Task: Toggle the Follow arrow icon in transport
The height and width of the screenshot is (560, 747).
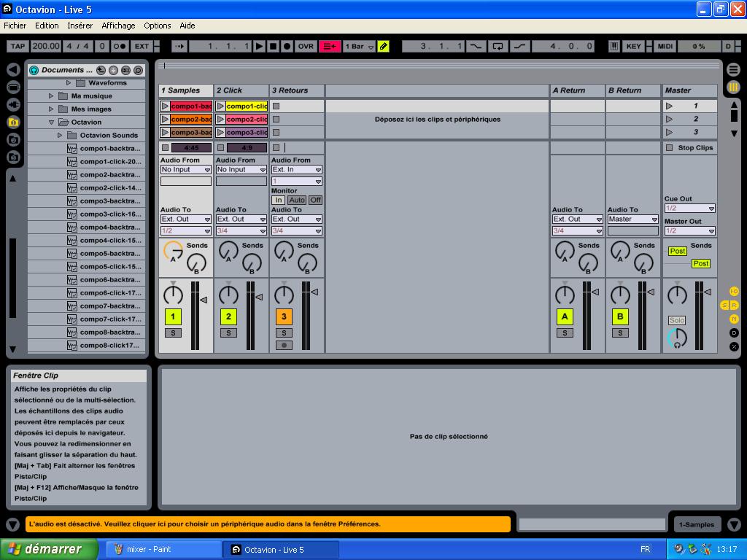Action: point(179,46)
